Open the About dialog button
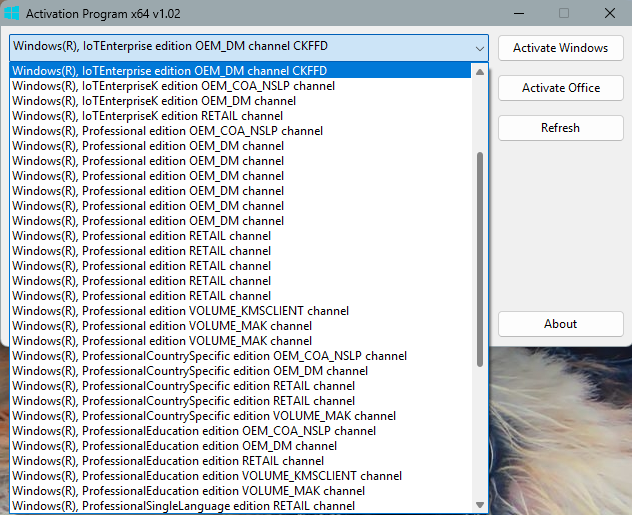This screenshot has width=632, height=515. click(560, 324)
